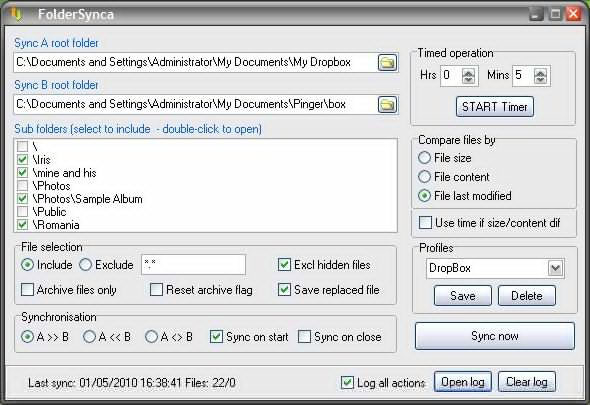Start the timer
This screenshot has height=405, width=590.
(x=494, y=107)
